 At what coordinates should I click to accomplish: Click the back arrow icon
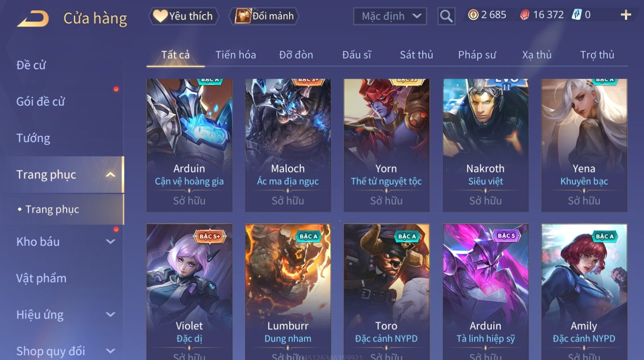(32, 19)
